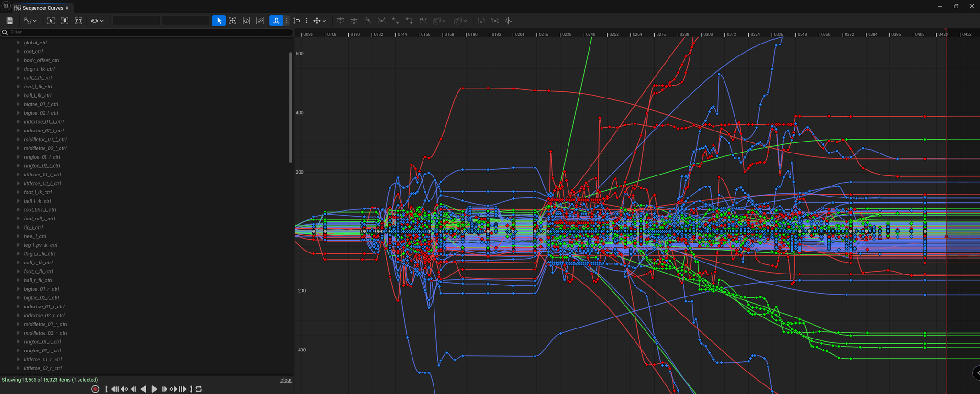
Task: Go to next keyframe
Action: click(x=173, y=389)
